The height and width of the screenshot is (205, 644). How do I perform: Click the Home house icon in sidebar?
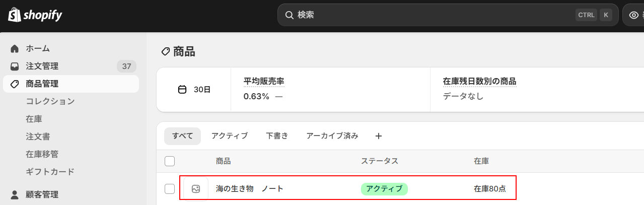point(15,49)
